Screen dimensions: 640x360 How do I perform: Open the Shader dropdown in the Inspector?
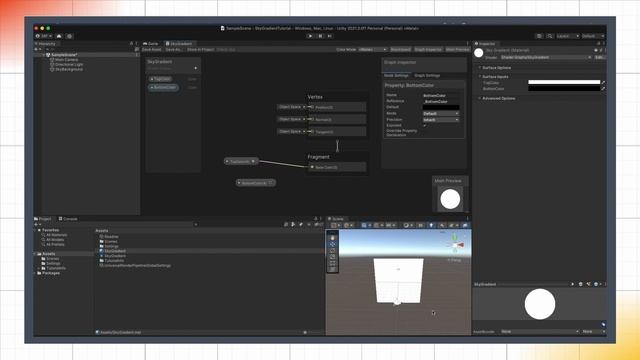tap(546, 58)
